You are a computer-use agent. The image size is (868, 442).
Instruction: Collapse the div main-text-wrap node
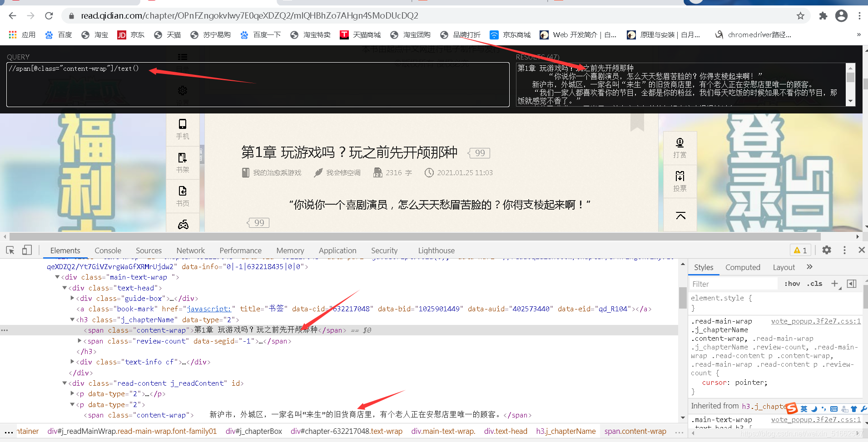click(x=57, y=277)
